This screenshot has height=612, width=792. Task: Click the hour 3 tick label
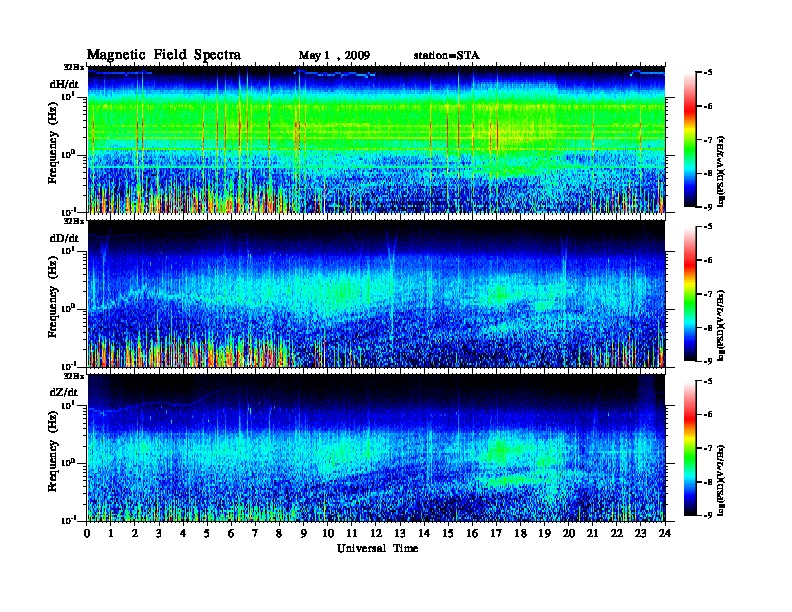(x=159, y=533)
